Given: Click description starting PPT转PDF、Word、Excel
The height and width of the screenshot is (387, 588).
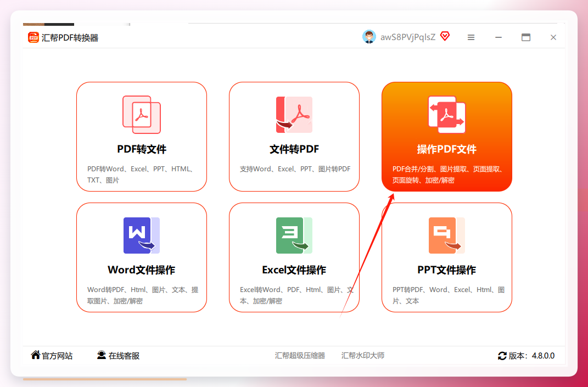Looking at the screenshot, I should click(x=449, y=295).
